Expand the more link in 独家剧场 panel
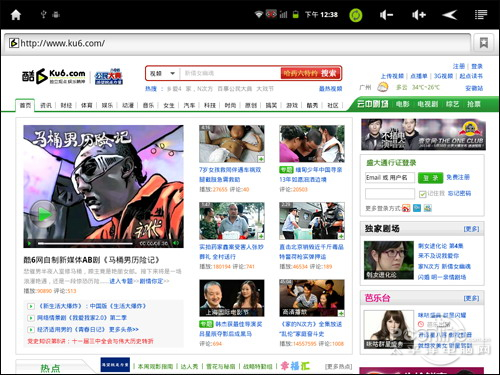The width and height of the screenshot is (500, 375). pos(471,229)
